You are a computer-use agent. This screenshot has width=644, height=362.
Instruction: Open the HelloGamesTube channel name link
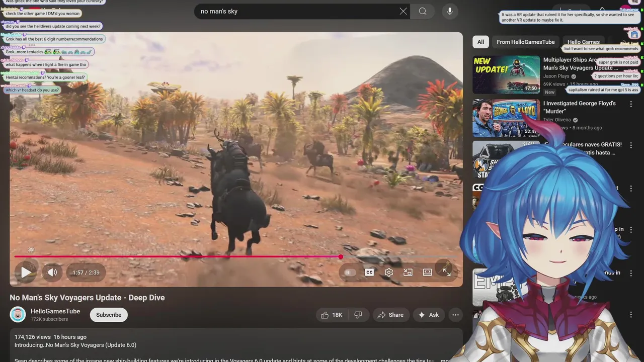pyautogui.click(x=55, y=311)
